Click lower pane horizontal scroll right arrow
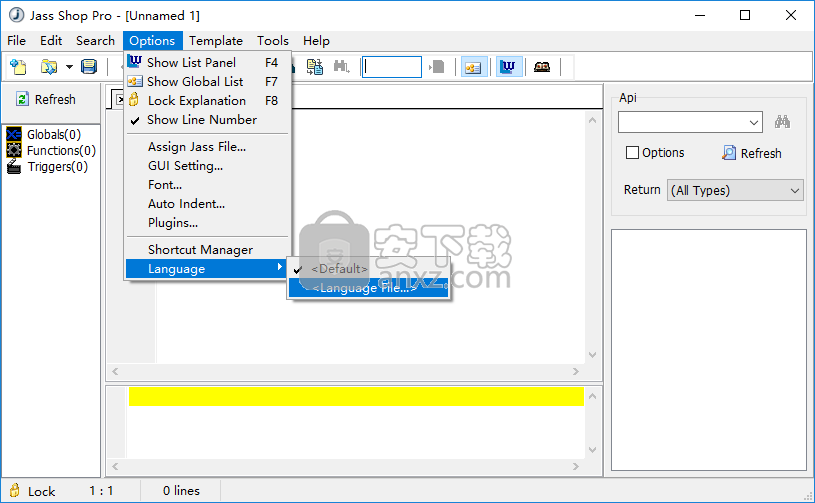This screenshot has width=815, height=503. [575, 466]
